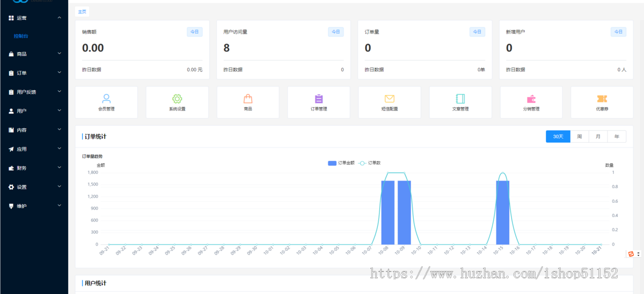This screenshot has width=644, height=294.
Task: Expand the 财务 sidebar menu chevron
Action: [59, 168]
